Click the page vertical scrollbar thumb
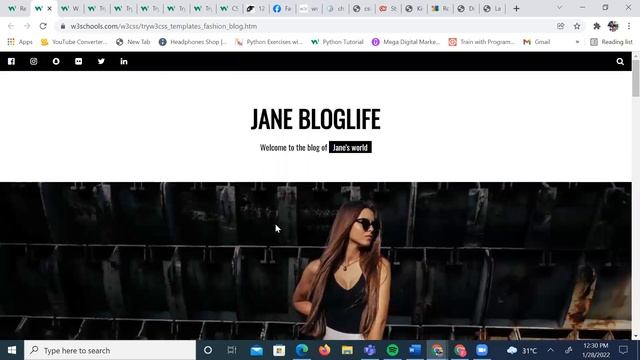 point(636,78)
